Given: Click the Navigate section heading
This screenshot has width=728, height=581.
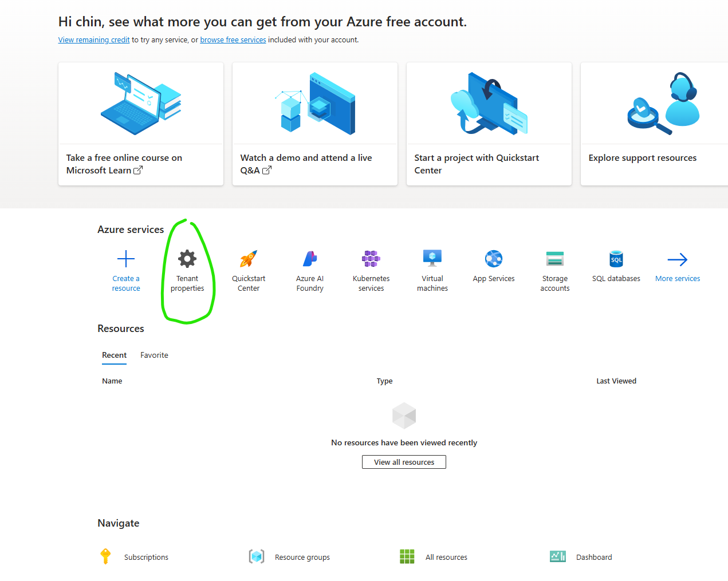Looking at the screenshot, I should [119, 523].
